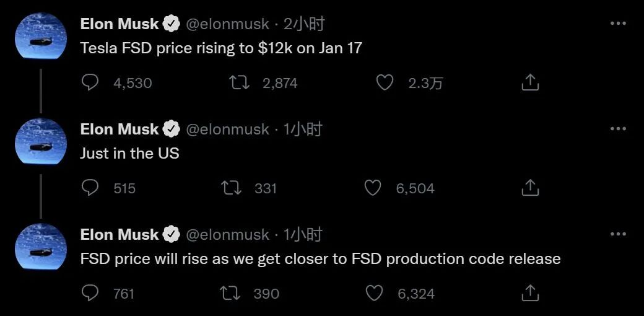Like the "Just in the US" tweet
The width and height of the screenshot is (644, 316).
[373, 188]
